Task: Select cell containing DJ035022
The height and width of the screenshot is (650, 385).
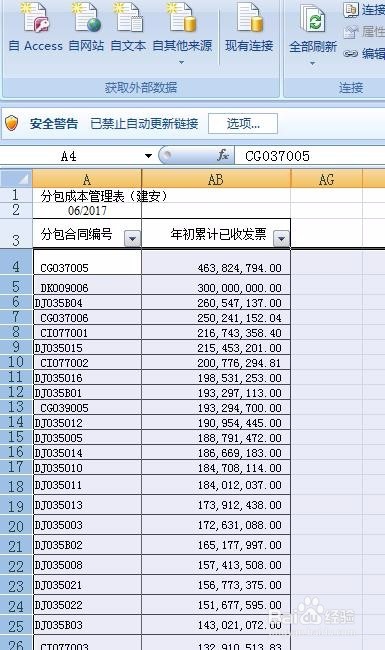Action: point(87,604)
